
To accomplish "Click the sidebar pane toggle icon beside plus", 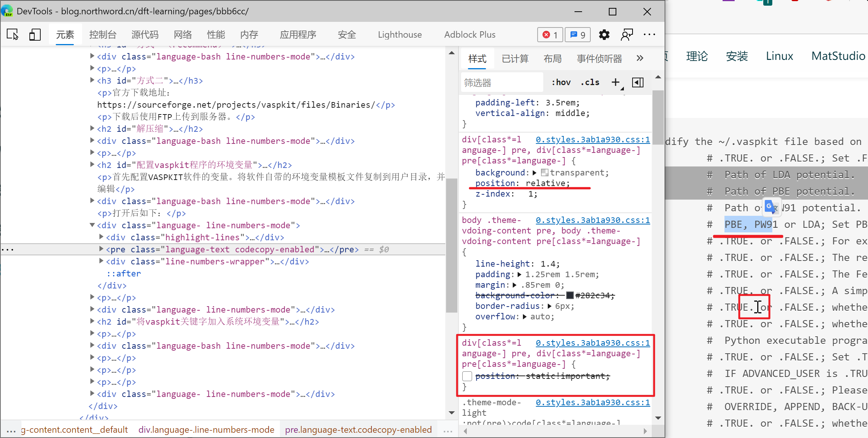I will pos(638,82).
